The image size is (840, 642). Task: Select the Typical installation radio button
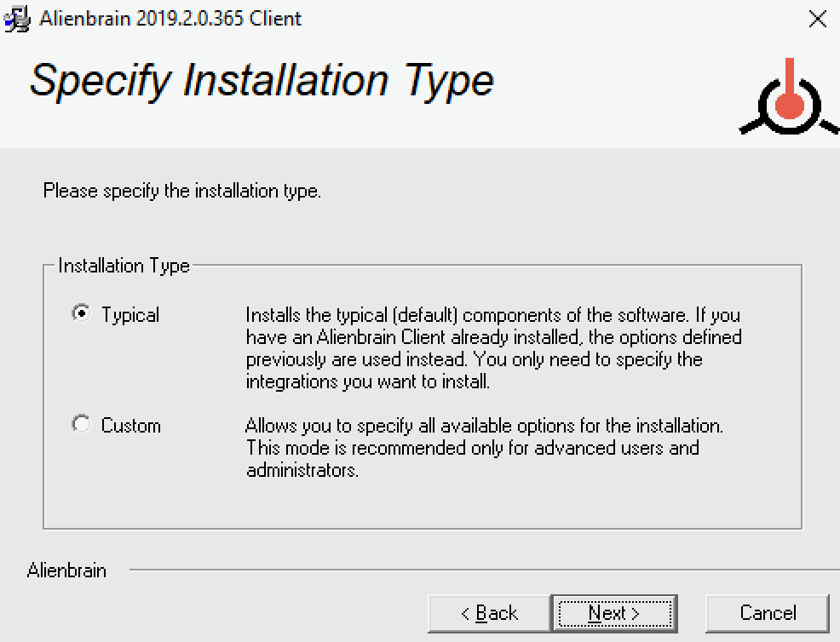(81, 314)
